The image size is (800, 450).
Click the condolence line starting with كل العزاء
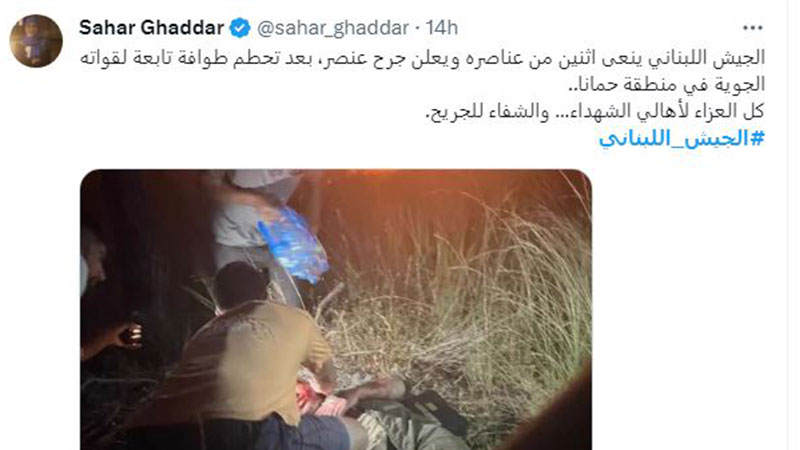point(595,111)
